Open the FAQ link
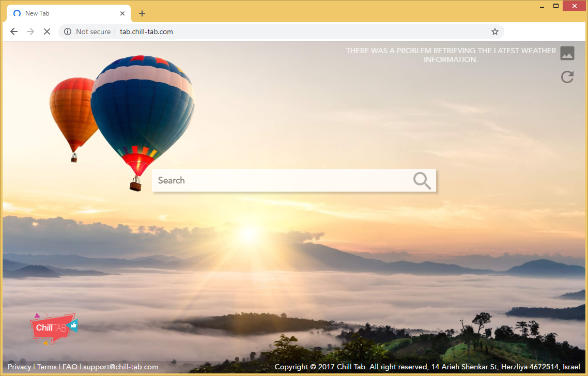Image resolution: width=588 pixels, height=376 pixels. 70,367
